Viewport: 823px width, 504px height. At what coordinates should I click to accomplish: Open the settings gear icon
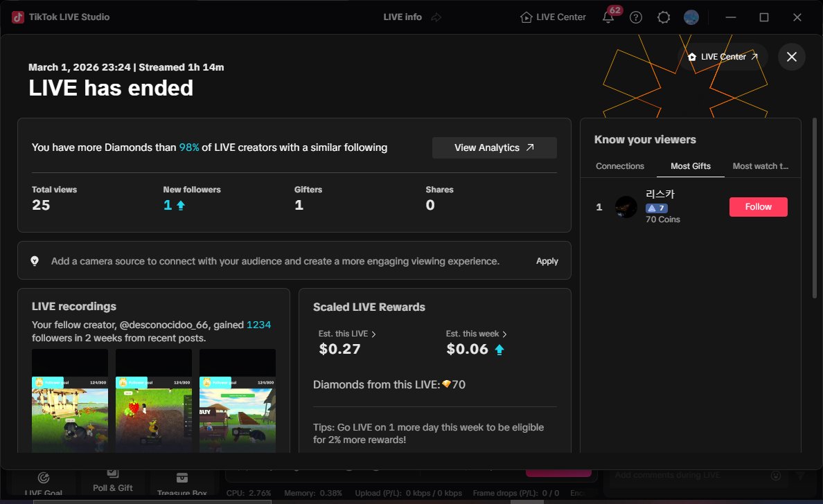click(x=664, y=17)
